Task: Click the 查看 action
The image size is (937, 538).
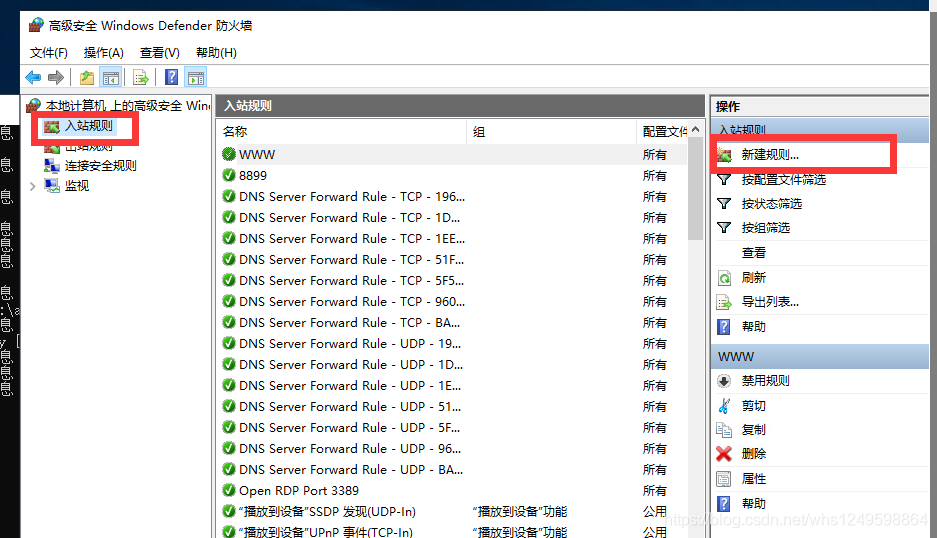Action: pyautogui.click(x=754, y=253)
